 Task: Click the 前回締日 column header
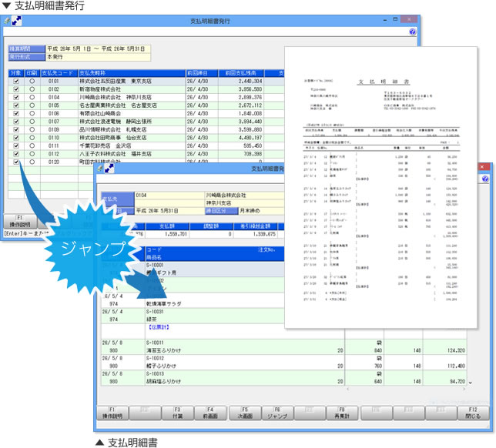pos(202,73)
